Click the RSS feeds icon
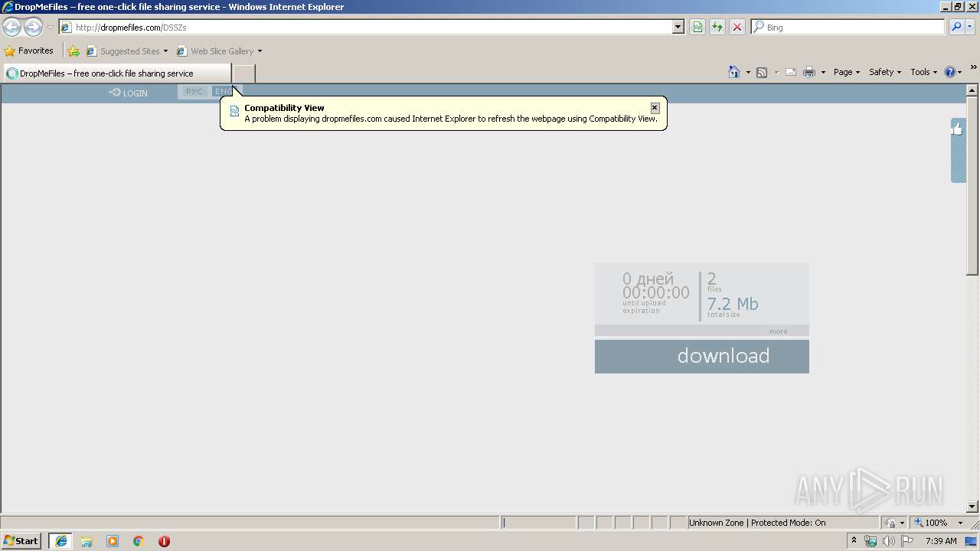The height and width of the screenshot is (551, 980). point(762,72)
